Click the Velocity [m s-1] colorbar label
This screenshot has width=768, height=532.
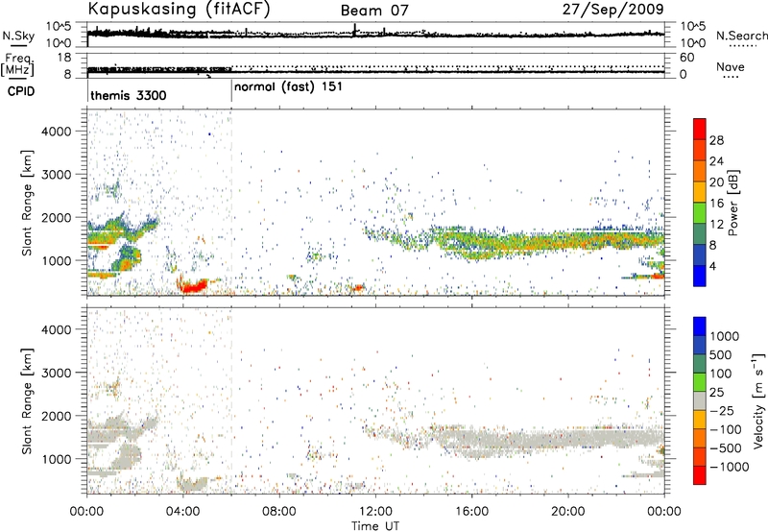point(758,400)
